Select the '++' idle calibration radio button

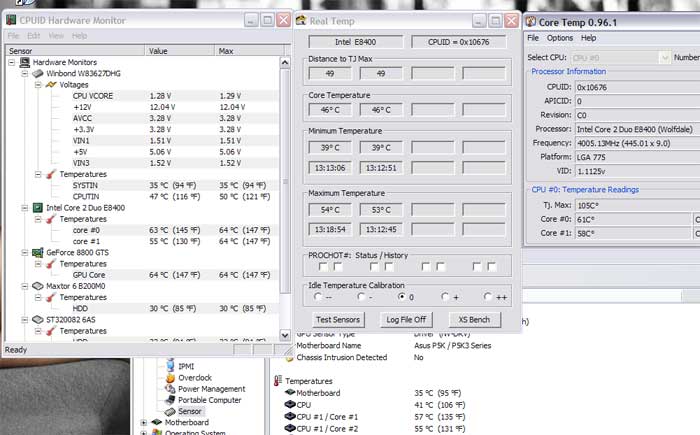pyautogui.click(x=488, y=297)
